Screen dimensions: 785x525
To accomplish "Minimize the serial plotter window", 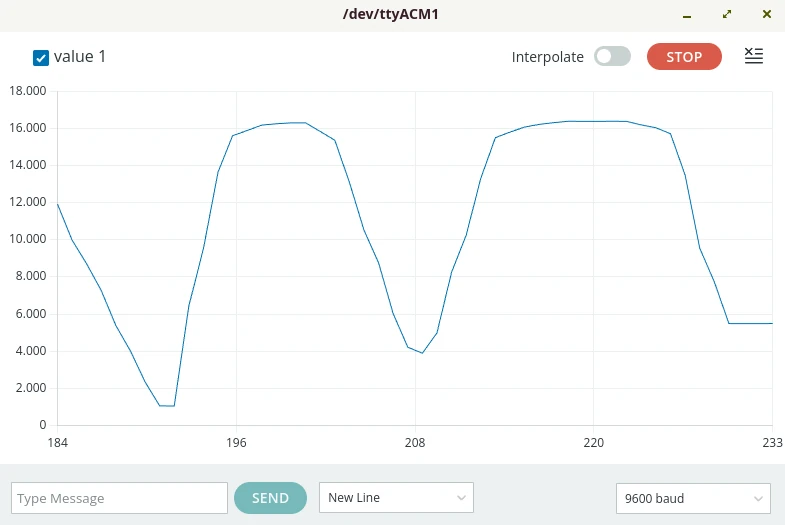I will 687,15.
